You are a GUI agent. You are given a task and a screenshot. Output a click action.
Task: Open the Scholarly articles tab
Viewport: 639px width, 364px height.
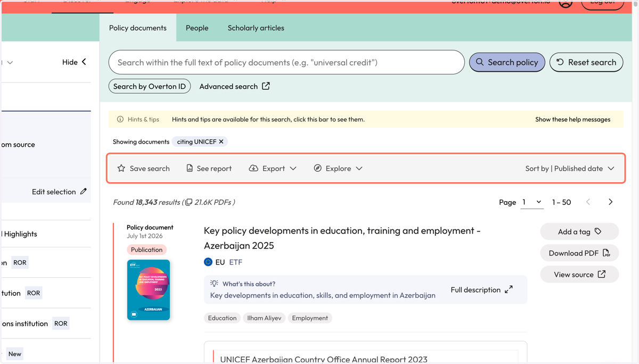point(256,28)
